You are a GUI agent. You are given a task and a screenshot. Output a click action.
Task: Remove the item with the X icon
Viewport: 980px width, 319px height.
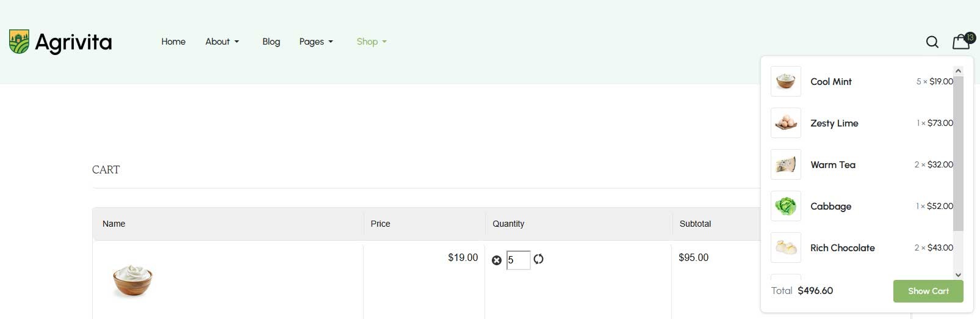click(497, 260)
